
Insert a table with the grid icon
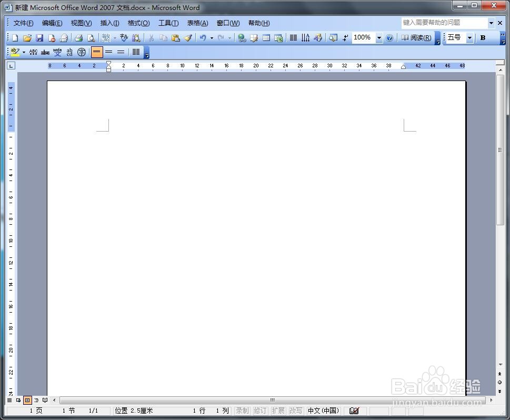[x=266, y=38]
